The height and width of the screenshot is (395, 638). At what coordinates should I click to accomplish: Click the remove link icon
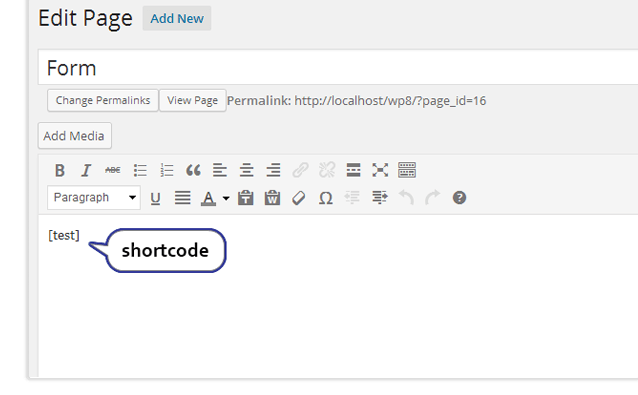pos(327,170)
